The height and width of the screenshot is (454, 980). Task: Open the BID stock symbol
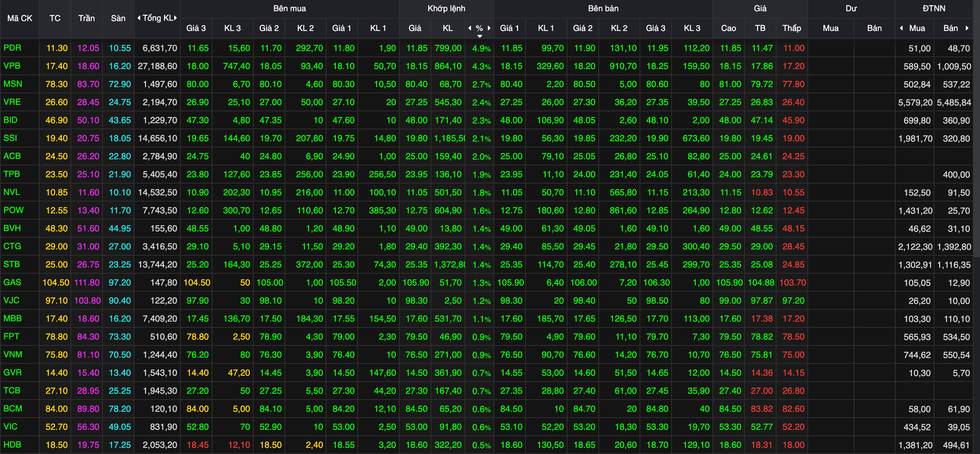point(10,120)
